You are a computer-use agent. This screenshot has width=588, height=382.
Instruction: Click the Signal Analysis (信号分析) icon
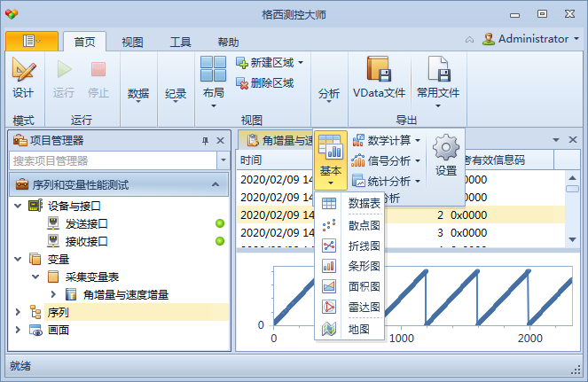click(x=358, y=160)
